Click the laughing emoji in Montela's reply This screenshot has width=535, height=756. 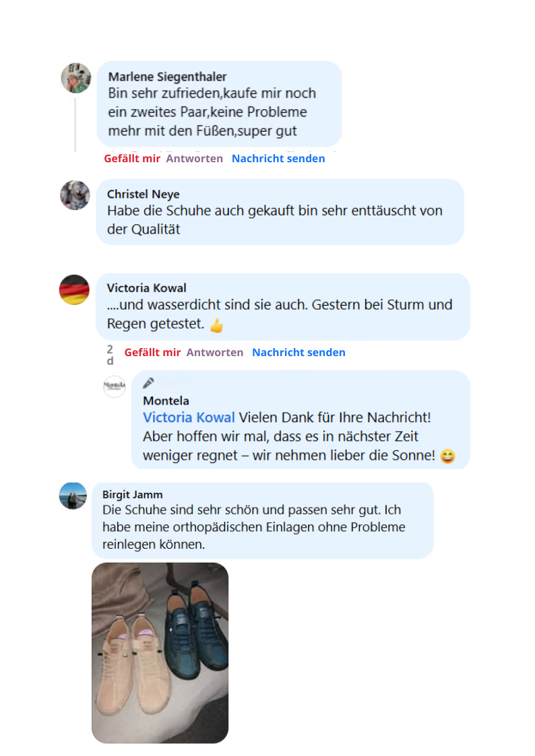447,456
